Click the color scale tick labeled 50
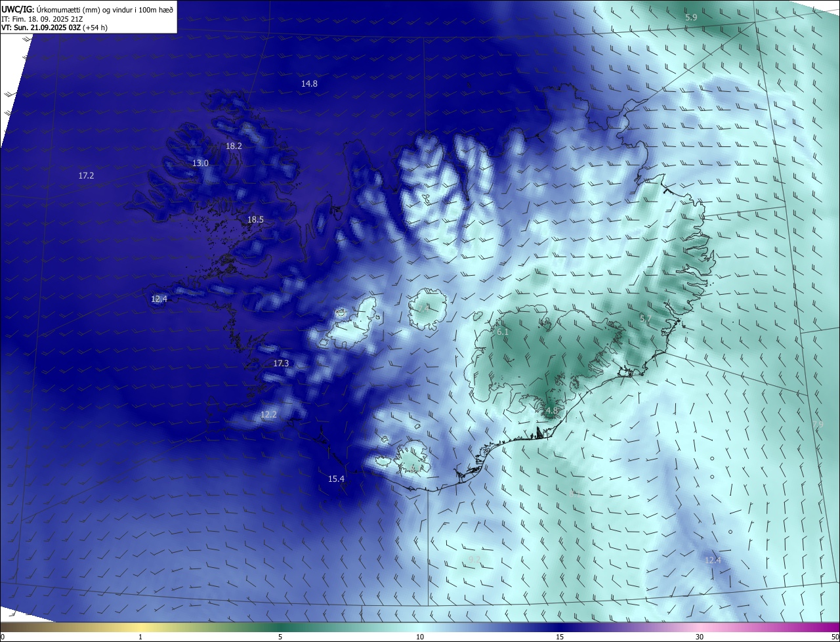 tap(835, 637)
